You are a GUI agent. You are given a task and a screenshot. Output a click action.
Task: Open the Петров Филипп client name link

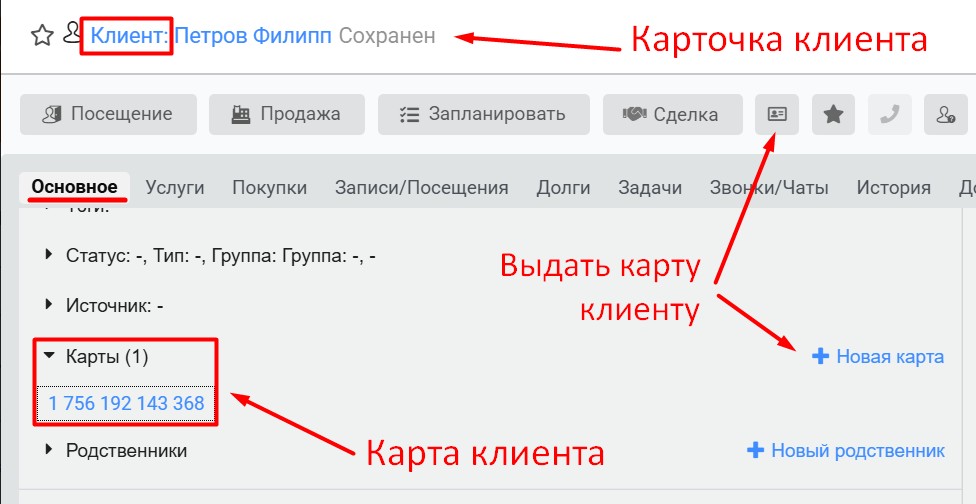pos(253,35)
